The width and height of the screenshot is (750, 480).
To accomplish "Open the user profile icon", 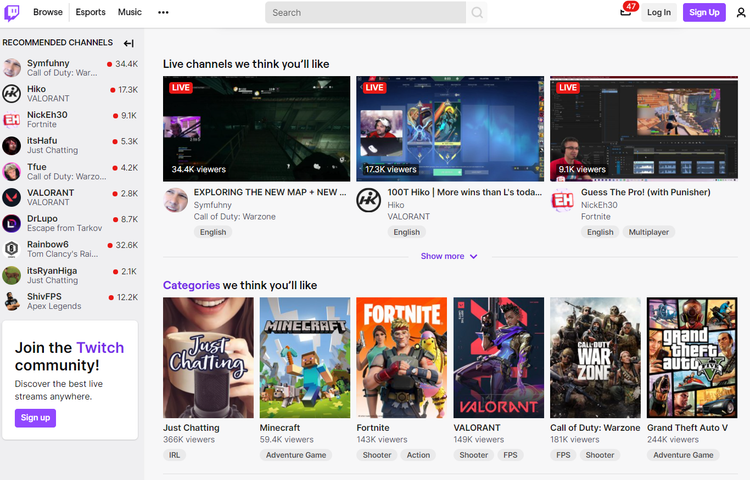I will pyautogui.click(x=741, y=12).
